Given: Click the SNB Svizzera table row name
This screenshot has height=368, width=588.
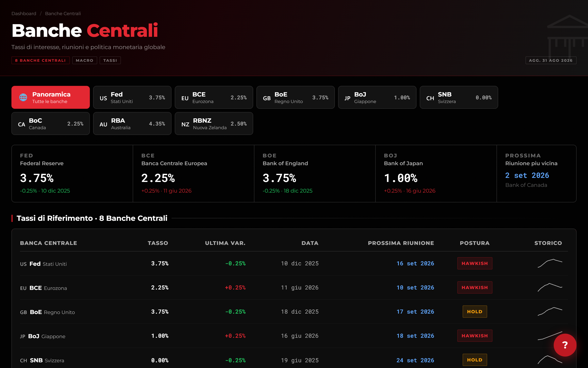Looking at the screenshot, I should [42, 360].
